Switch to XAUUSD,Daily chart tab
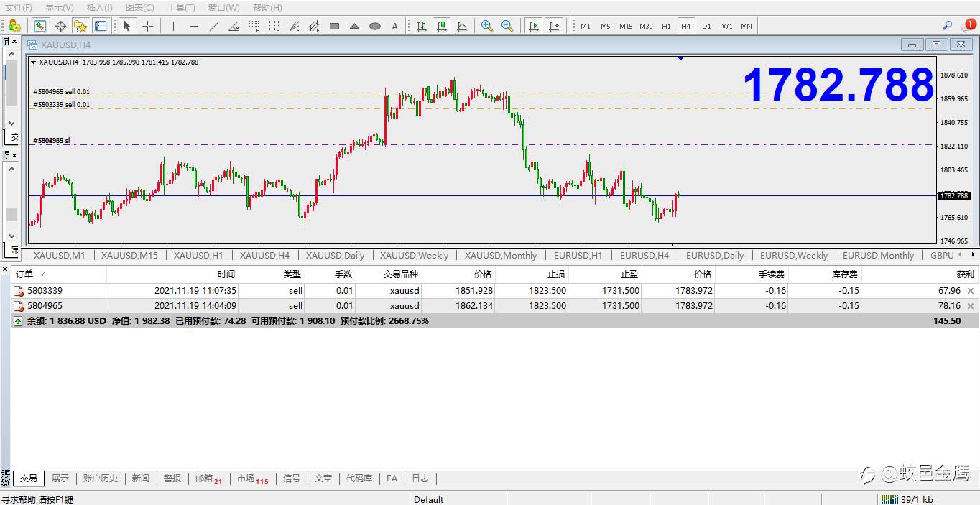This screenshot has height=505, width=980. click(x=335, y=255)
